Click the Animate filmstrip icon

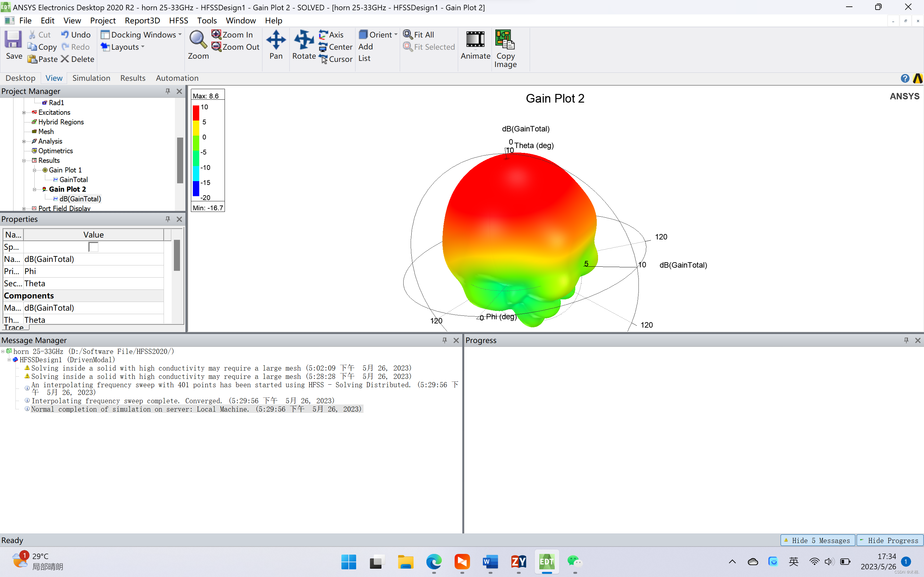click(475, 40)
